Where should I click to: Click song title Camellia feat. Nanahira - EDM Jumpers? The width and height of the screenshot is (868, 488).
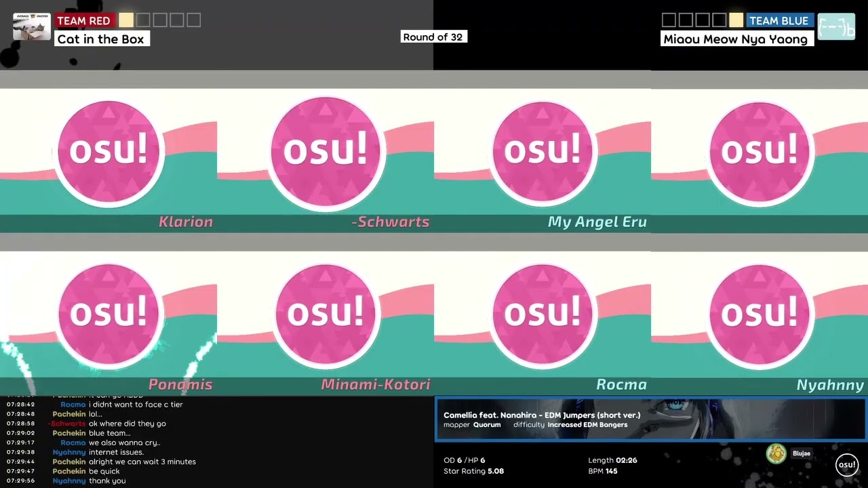pos(542,415)
